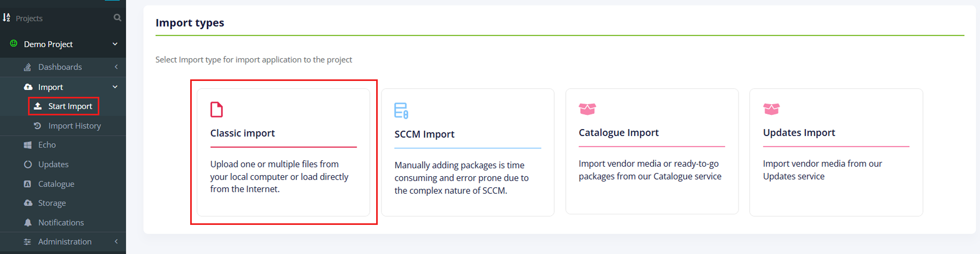Go to Updates in sidebar
This screenshot has width=980, height=254.
(53, 165)
